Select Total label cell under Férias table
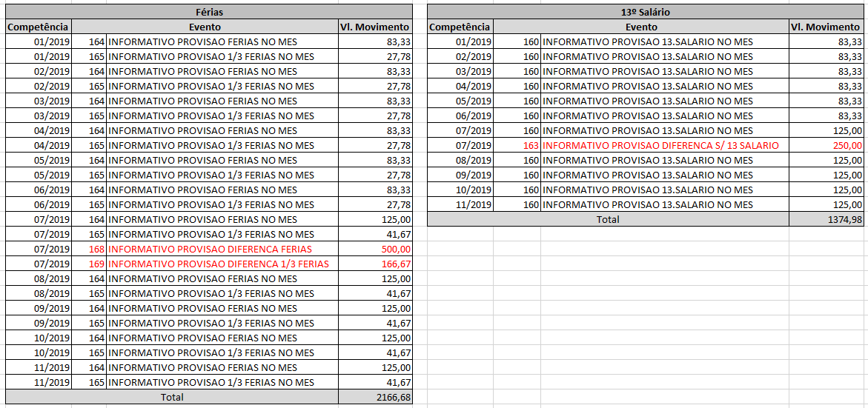Image resolution: width=868 pixels, height=408 pixels. click(172, 397)
